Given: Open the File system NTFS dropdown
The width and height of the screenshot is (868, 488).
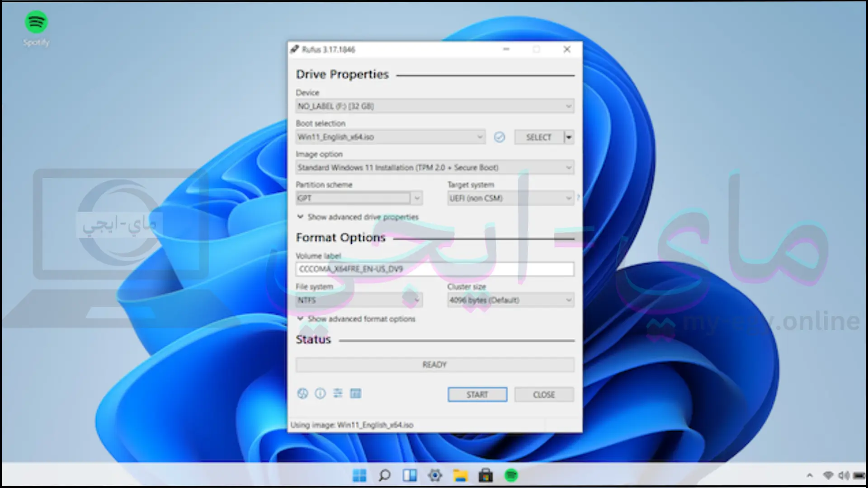Looking at the screenshot, I should tap(359, 300).
